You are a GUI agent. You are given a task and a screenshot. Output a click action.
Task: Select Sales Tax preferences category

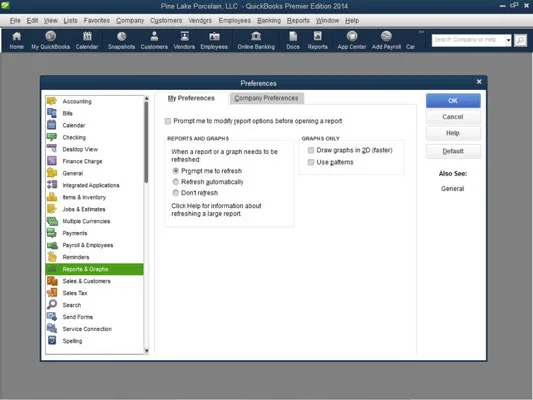click(x=94, y=293)
